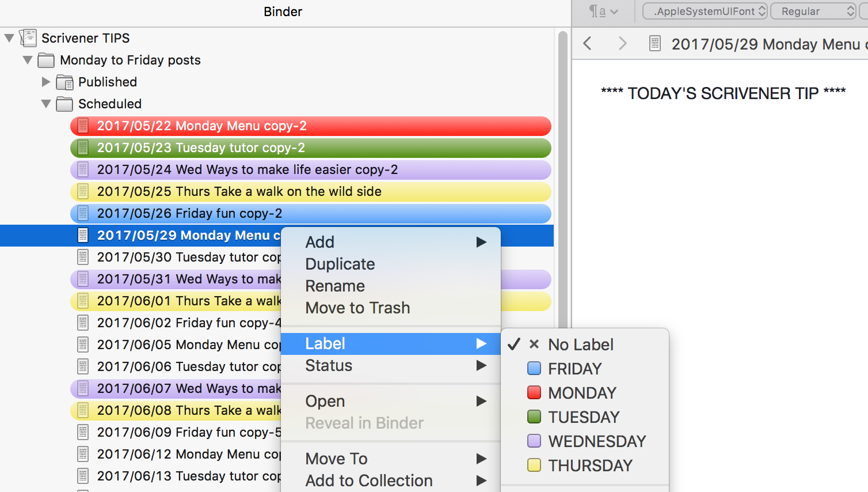Go back in editor history

click(587, 43)
